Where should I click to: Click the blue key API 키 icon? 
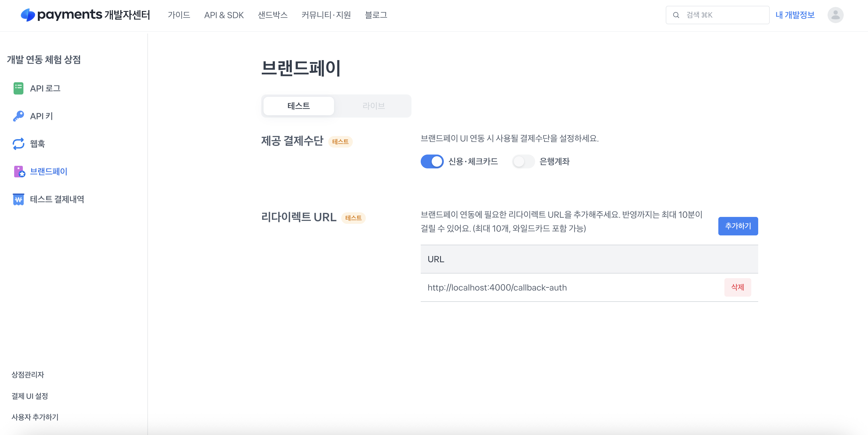[x=18, y=116]
